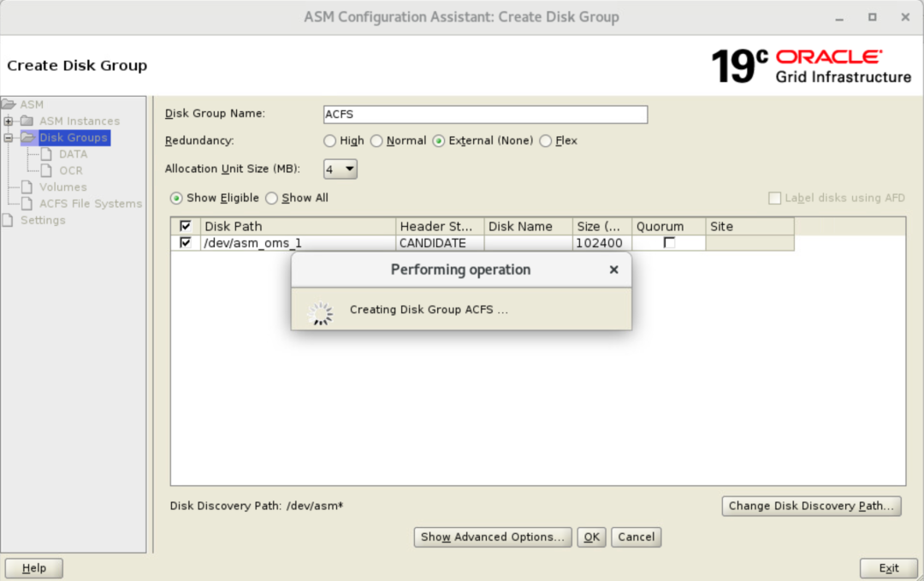Choose Show All disks option
924x581 pixels.
pyautogui.click(x=271, y=198)
